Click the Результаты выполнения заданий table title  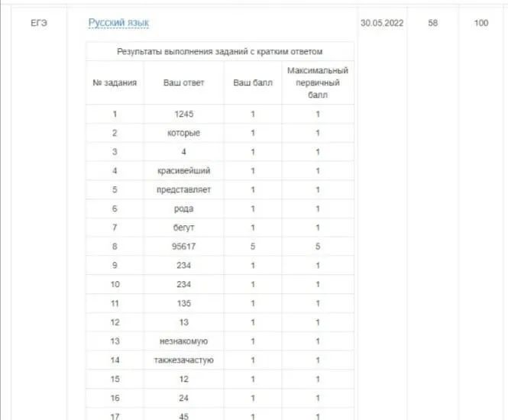tap(220, 51)
